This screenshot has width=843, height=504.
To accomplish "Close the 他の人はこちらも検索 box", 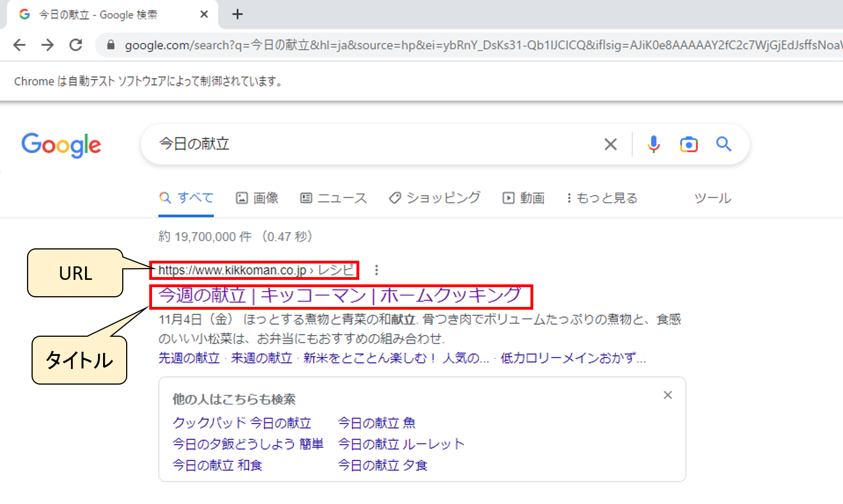I will coord(668,395).
